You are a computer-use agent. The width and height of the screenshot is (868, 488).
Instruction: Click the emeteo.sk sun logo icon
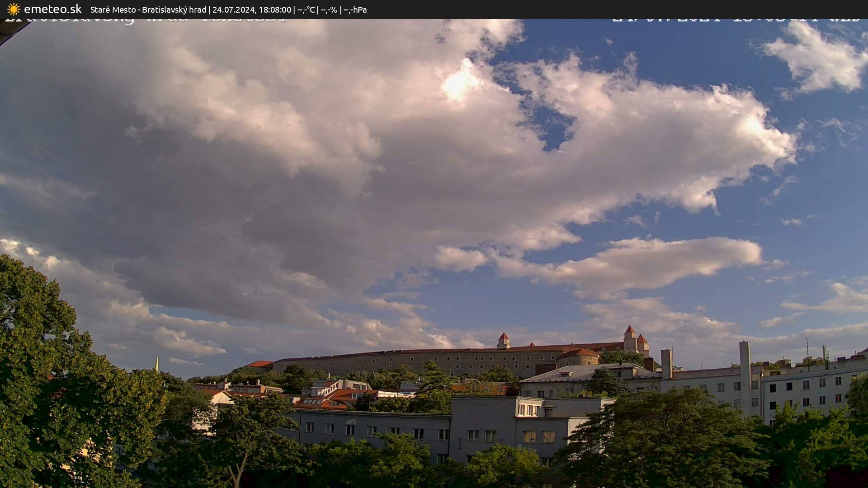(14, 9)
